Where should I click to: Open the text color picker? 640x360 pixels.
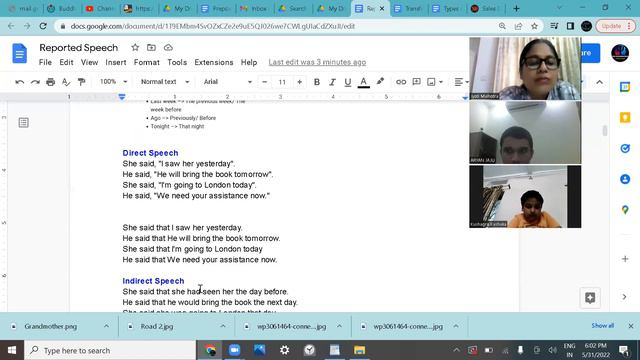click(x=363, y=82)
